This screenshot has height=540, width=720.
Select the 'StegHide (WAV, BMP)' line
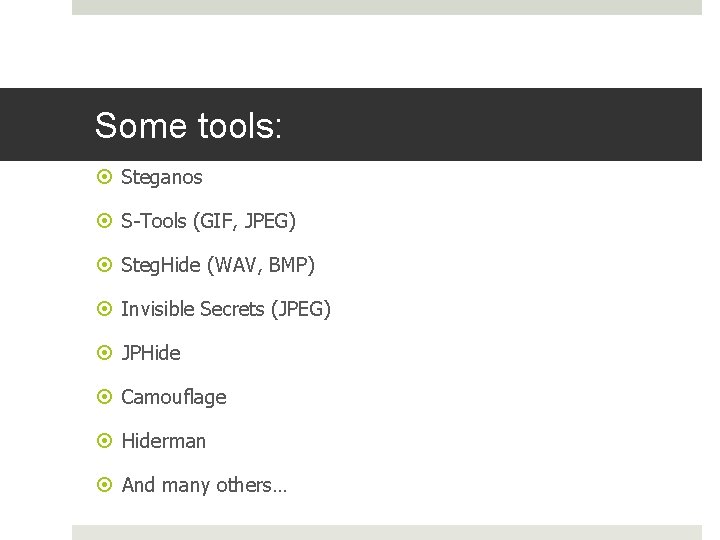click(218, 265)
